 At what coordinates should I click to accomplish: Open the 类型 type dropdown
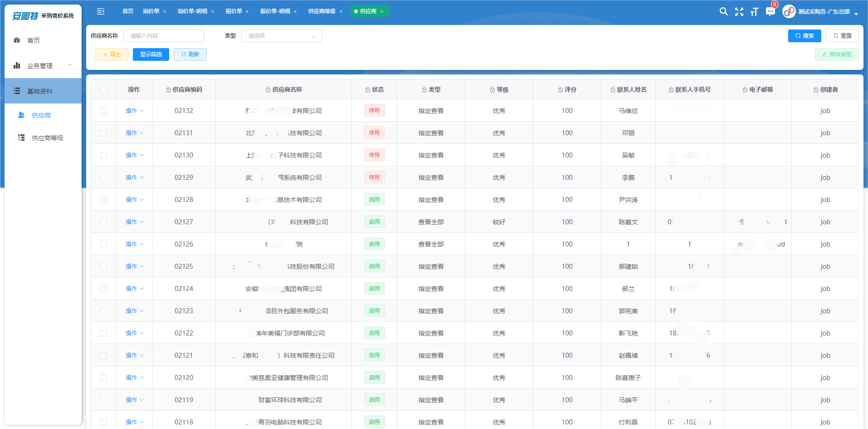pyautogui.click(x=281, y=36)
